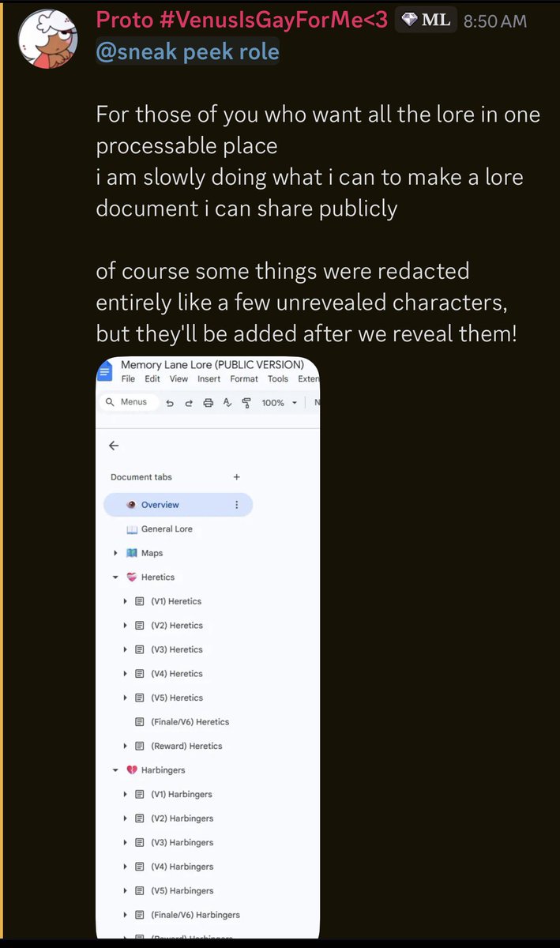This screenshot has width=560, height=948.
Task: Expand the (V4) Heretics arrow
Action: coord(126,674)
